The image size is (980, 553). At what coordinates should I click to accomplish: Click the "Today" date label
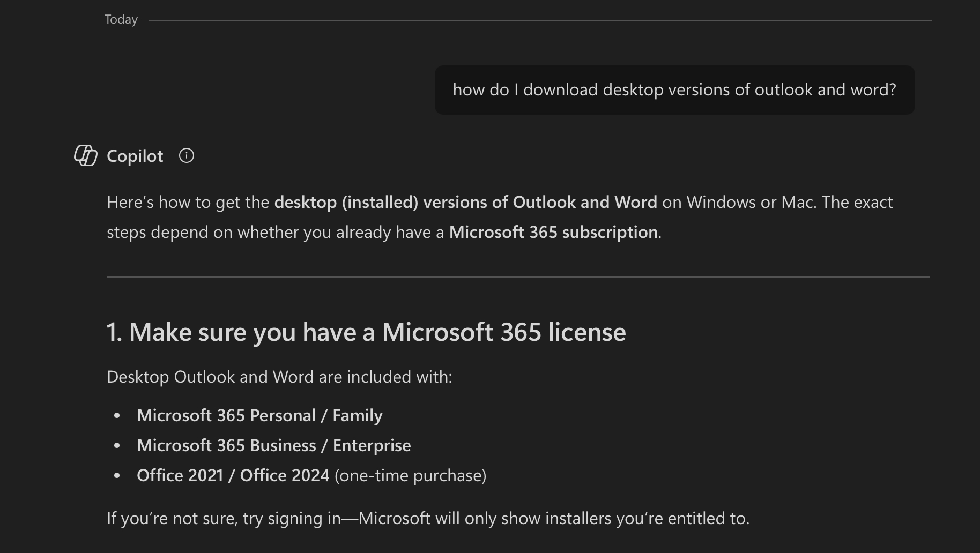(x=121, y=20)
